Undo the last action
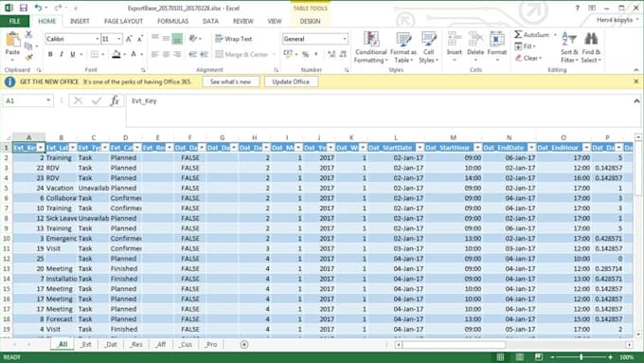644x363 pixels. pos(38,8)
